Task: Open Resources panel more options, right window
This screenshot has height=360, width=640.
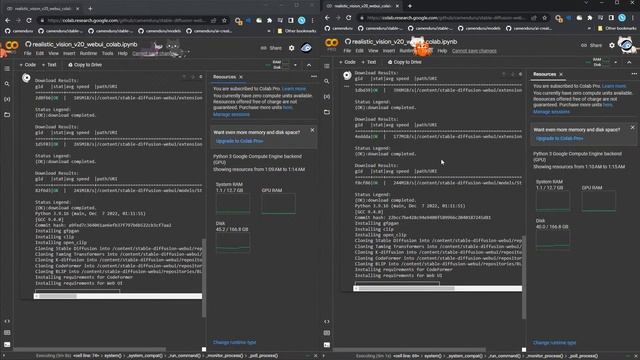Action: coord(634,74)
